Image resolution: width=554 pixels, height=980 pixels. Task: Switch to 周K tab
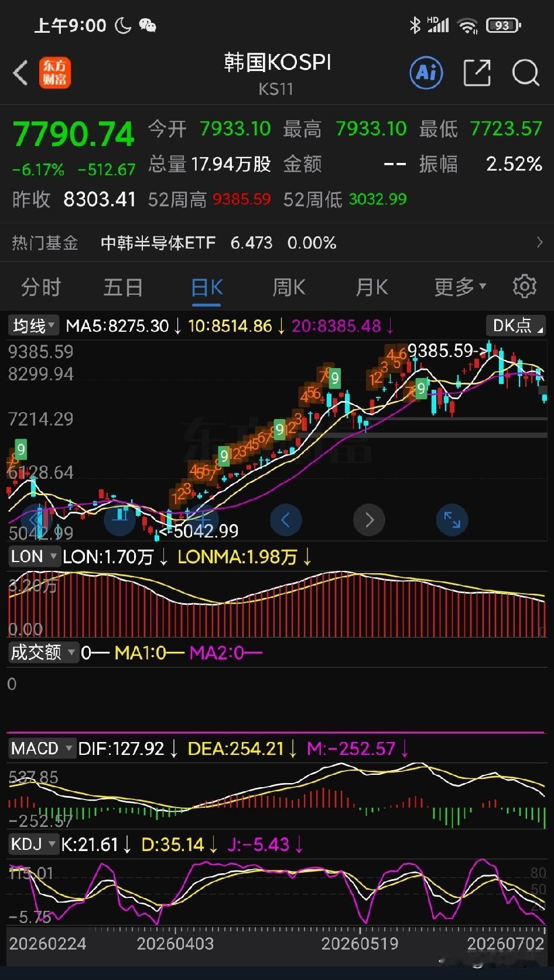[x=289, y=287]
